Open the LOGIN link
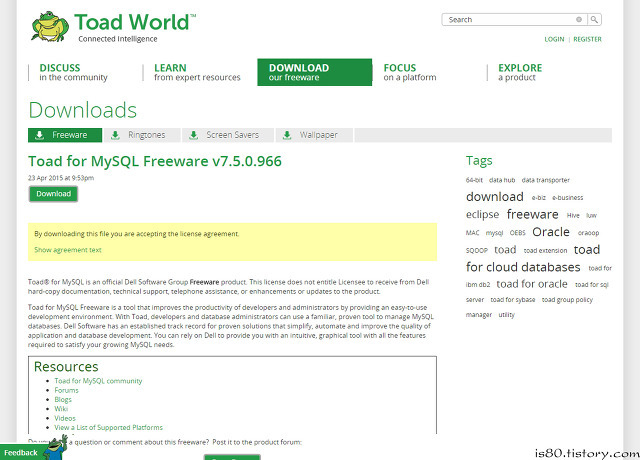Viewport: 640px width, 460px height. 554,39
